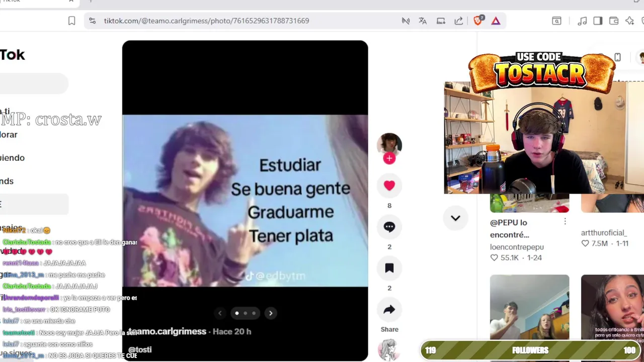The width and height of the screenshot is (644, 362).
Task: Click the crossed-out signal icon in address bar
Action: 406,21
